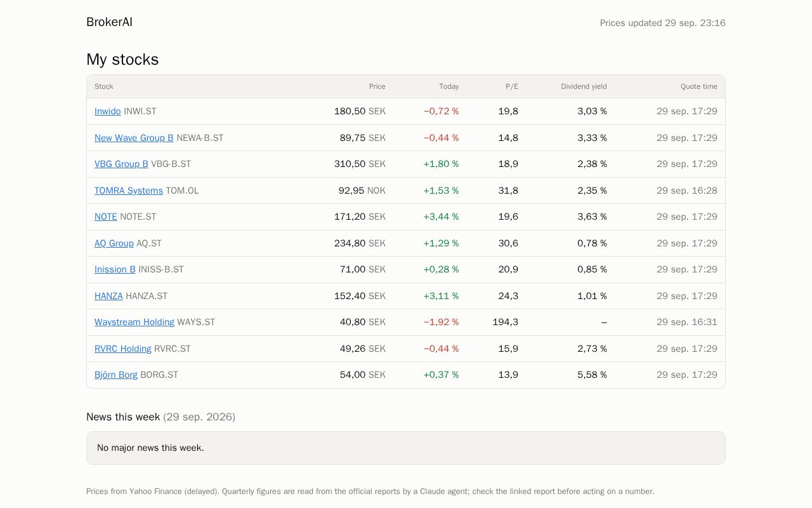
Task: Click the P/E column header
Action: pyautogui.click(x=512, y=86)
